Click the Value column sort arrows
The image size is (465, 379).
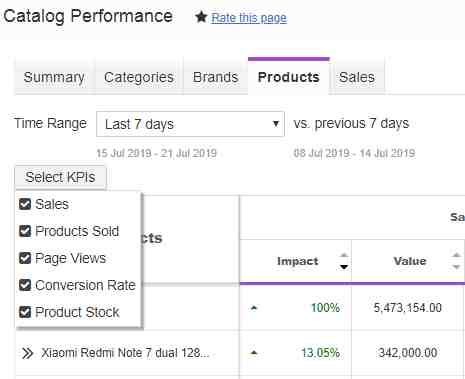[x=456, y=261]
